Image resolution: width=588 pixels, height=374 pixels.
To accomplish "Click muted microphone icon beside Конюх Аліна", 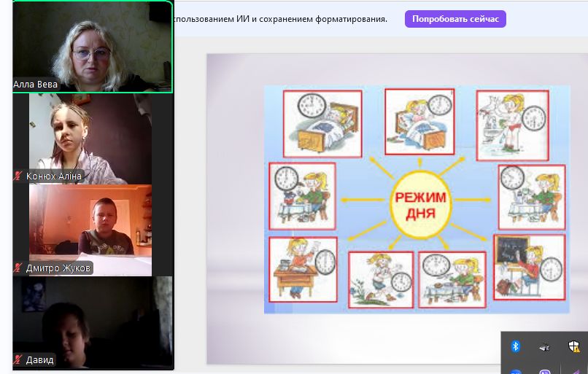I will (18, 176).
